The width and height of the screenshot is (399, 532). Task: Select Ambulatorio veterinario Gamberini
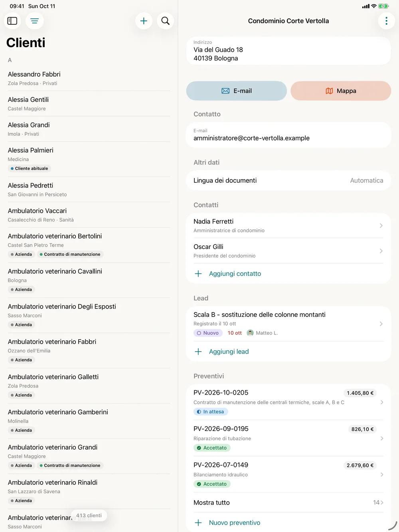(x=89, y=421)
